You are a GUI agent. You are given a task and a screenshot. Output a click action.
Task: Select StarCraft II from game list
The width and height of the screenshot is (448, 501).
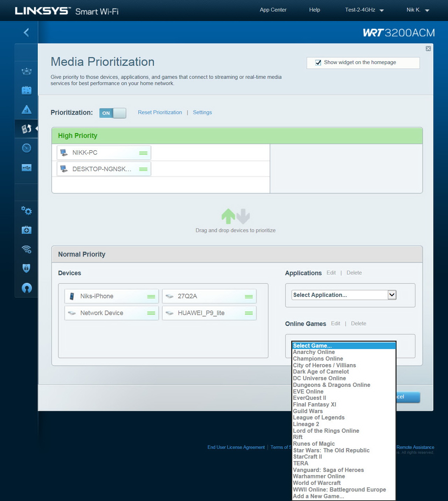click(x=344, y=457)
